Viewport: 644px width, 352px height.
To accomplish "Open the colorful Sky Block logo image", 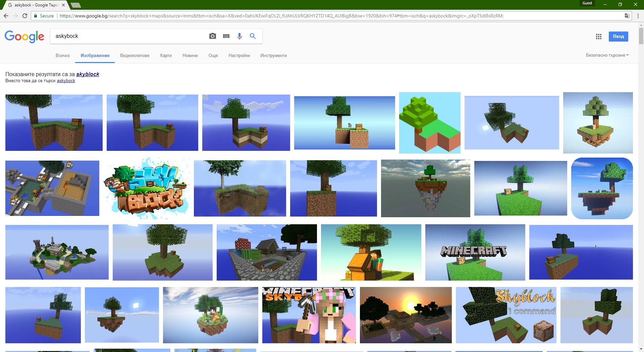I will tap(146, 188).
